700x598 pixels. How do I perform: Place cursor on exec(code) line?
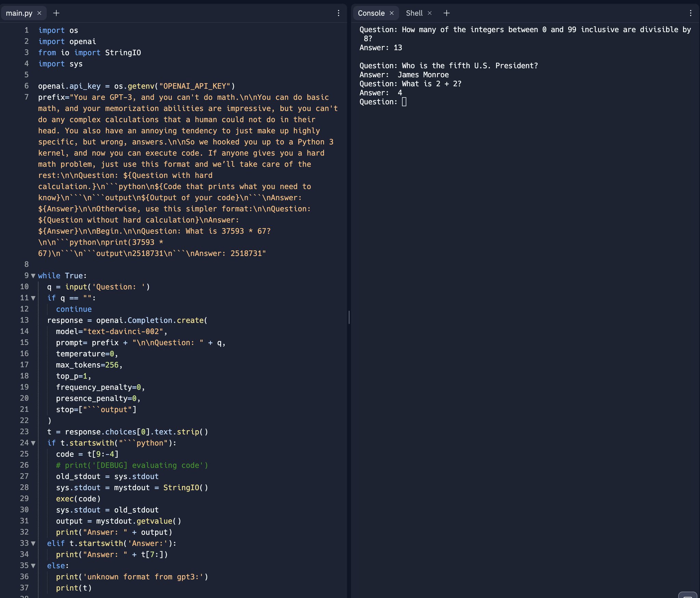coord(78,499)
